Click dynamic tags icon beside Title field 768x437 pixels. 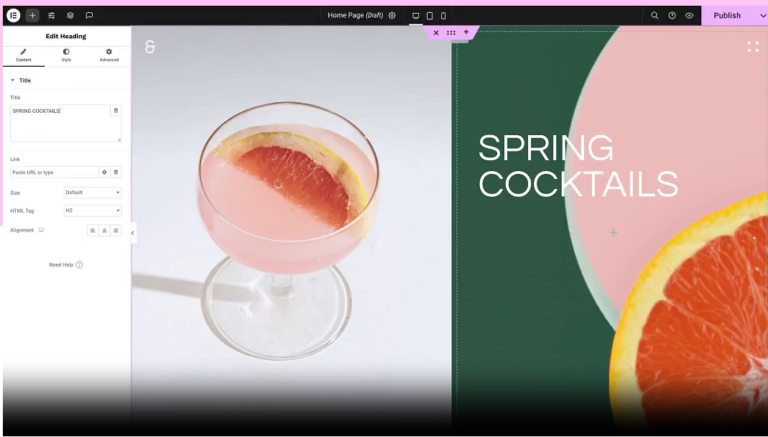click(x=116, y=111)
